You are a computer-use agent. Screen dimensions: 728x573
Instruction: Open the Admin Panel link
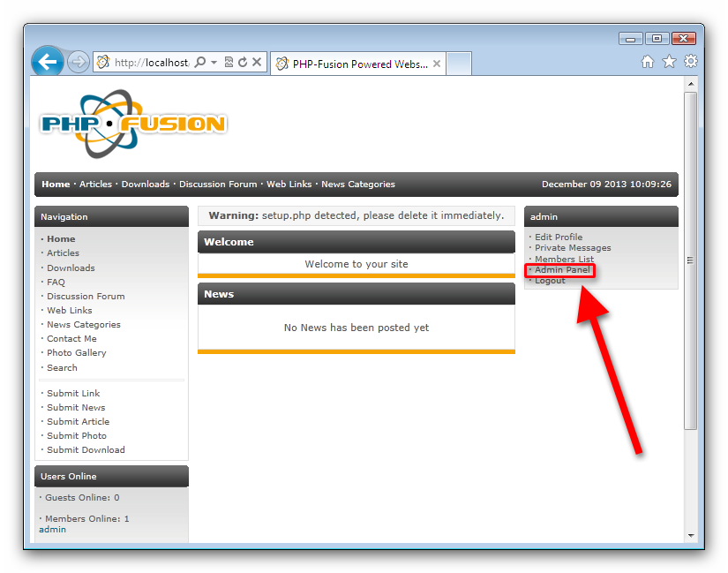coord(562,270)
